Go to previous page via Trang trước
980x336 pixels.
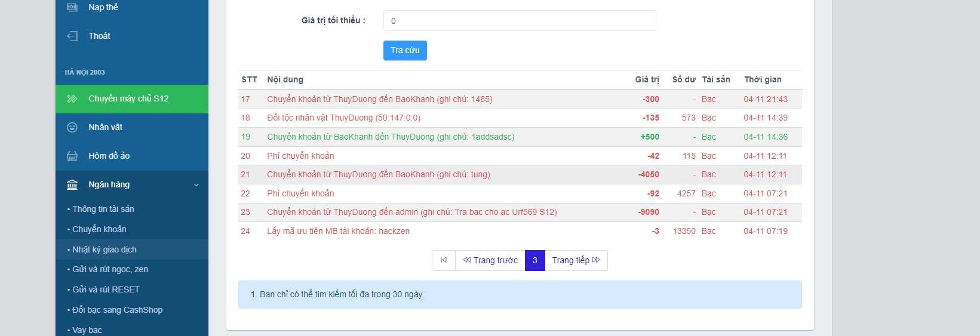[490, 260]
